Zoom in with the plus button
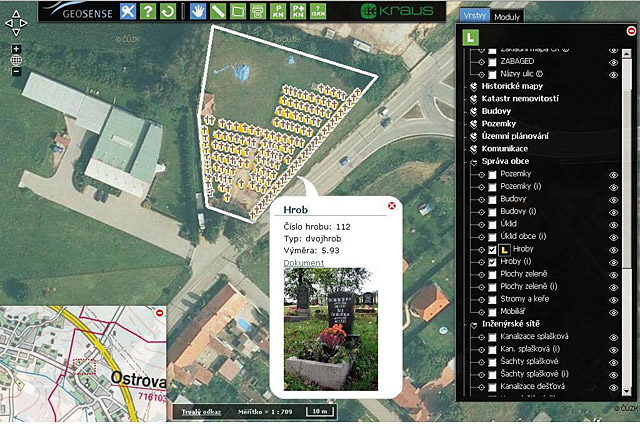Viewport: 640px width, 424px height. pyautogui.click(x=16, y=49)
